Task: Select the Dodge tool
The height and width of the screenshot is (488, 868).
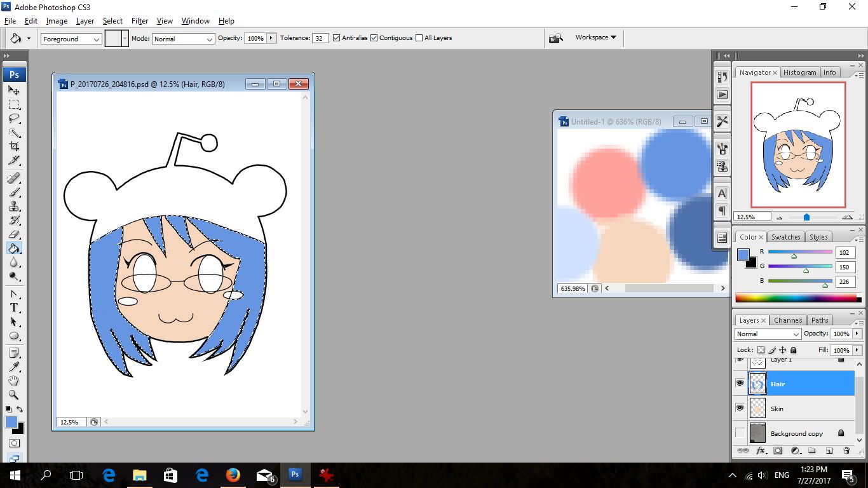Action: (13, 276)
